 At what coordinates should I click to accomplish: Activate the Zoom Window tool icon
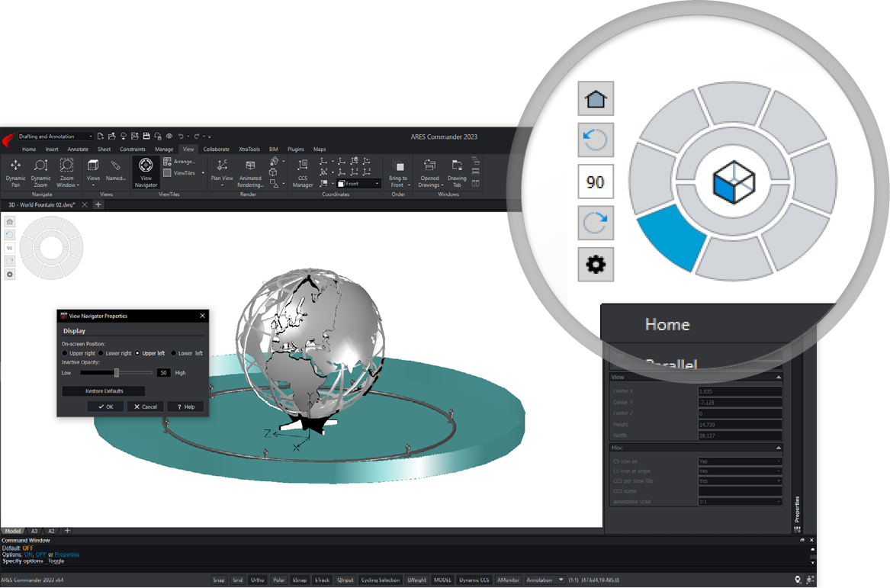point(66,165)
